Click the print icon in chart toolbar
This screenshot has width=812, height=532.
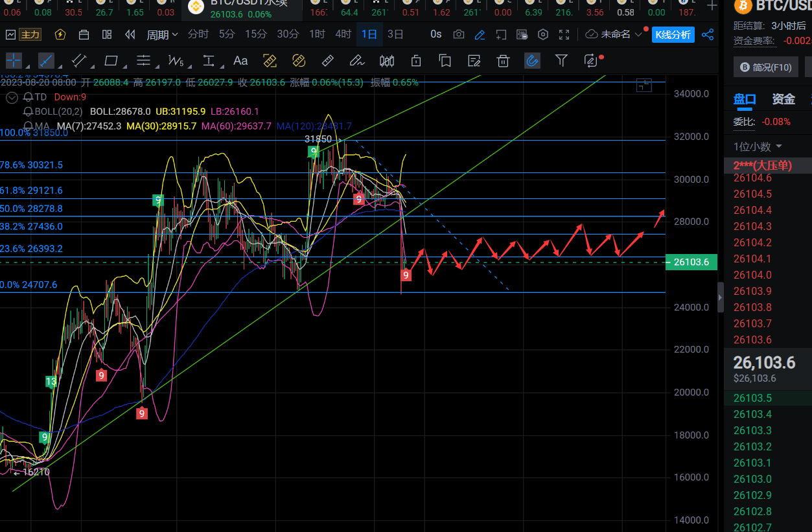pyautogui.click(x=84, y=35)
